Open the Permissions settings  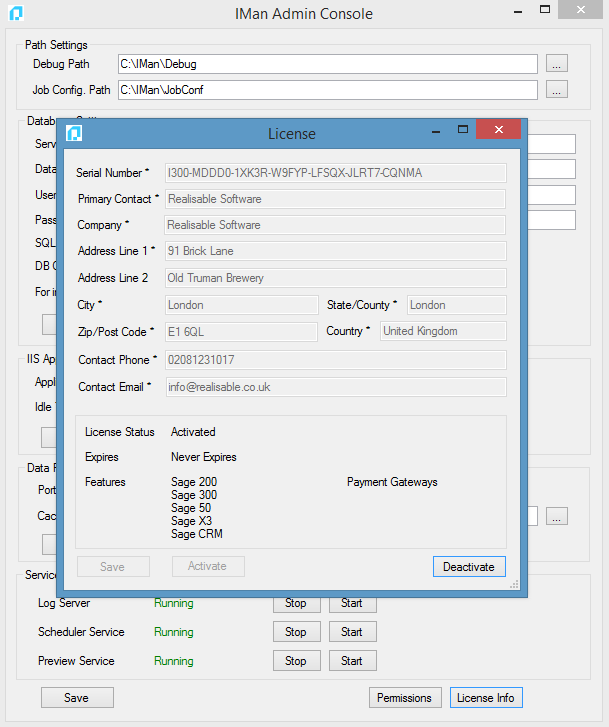click(x=405, y=698)
